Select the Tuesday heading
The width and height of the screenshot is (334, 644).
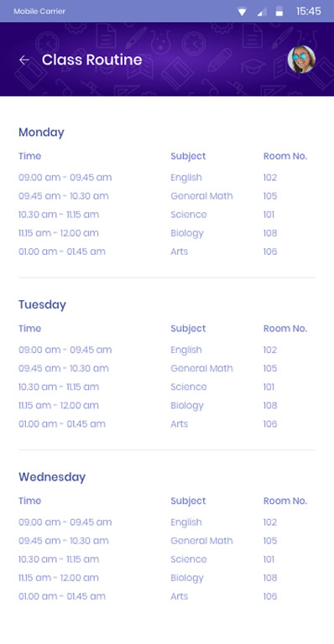(x=42, y=305)
